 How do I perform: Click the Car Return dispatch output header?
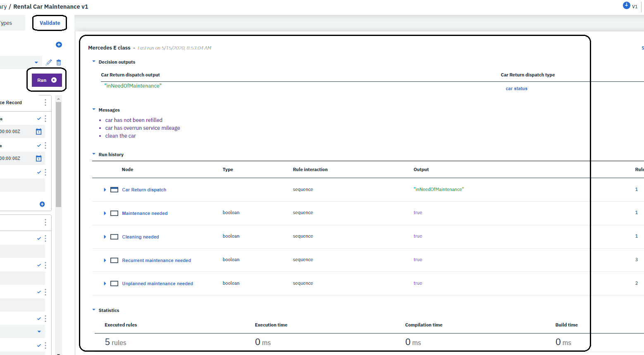pyautogui.click(x=130, y=75)
